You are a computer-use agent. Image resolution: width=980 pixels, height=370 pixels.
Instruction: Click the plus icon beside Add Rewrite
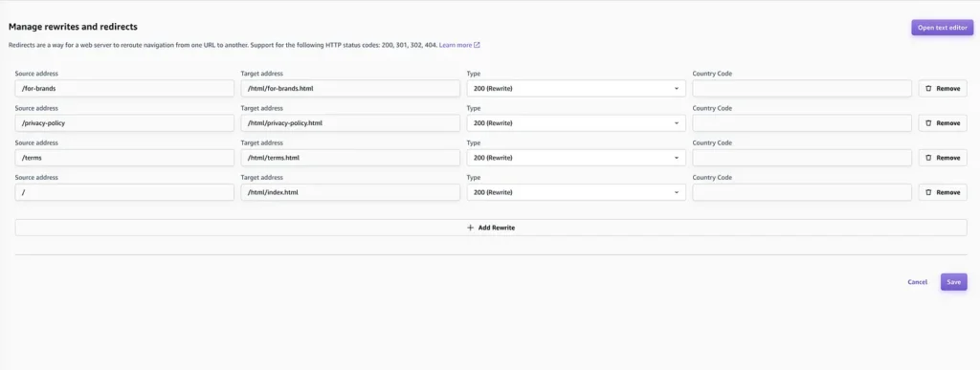[471, 228]
